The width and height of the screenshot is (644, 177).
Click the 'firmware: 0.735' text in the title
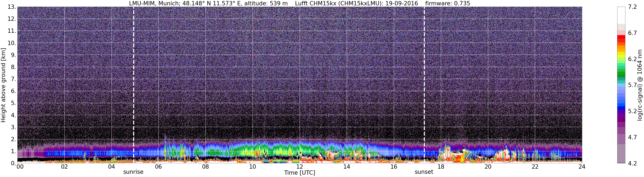[x=448, y=3]
